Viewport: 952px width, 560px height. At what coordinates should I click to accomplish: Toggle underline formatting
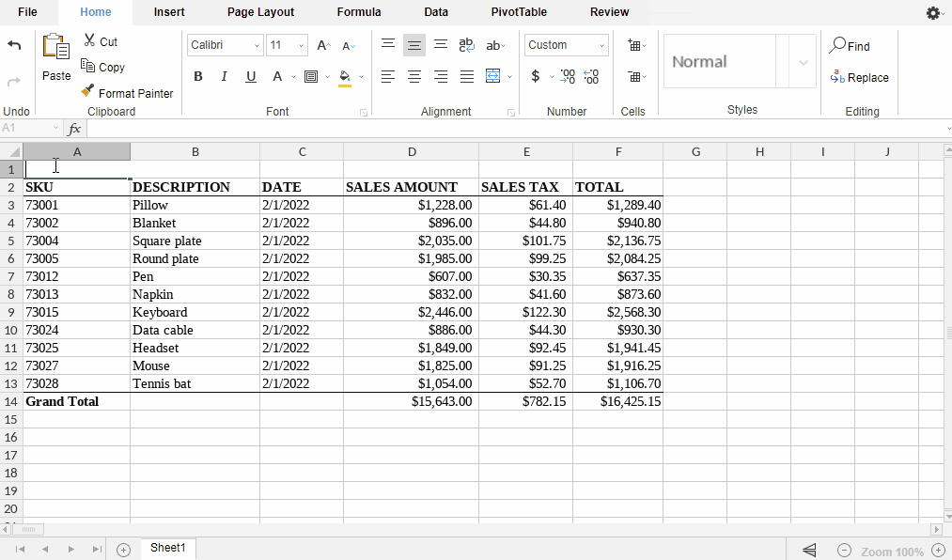tap(251, 77)
